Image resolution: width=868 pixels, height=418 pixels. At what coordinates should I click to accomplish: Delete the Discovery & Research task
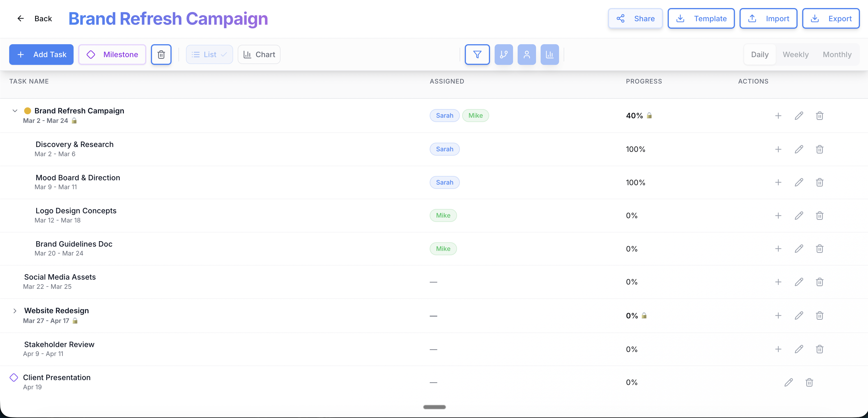819,149
